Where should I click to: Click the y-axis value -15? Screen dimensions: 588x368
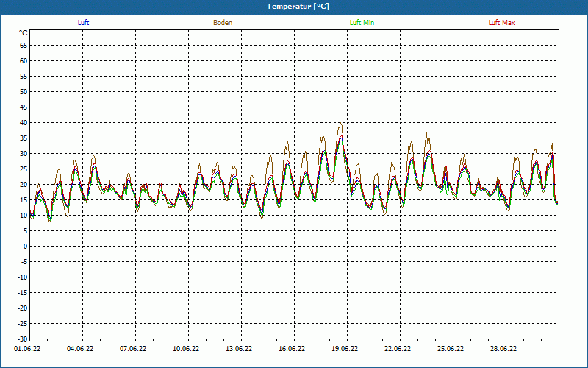pyautogui.click(x=24, y=292)
